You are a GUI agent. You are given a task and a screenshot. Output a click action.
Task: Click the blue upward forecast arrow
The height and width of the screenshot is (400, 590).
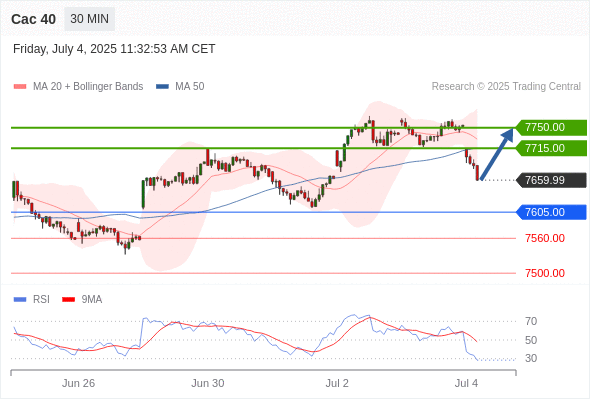[497, 154]
